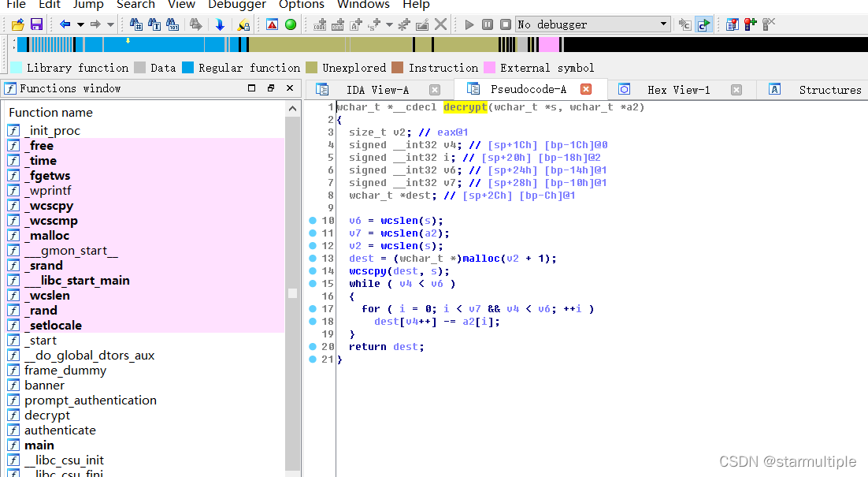Open the Windows menu

[x=363, y=5]
